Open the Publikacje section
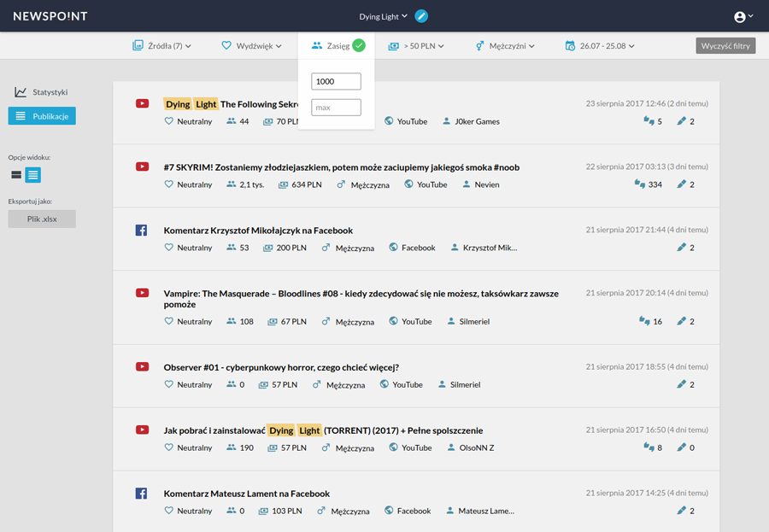The image size is (769, 532). click(42, 116)
